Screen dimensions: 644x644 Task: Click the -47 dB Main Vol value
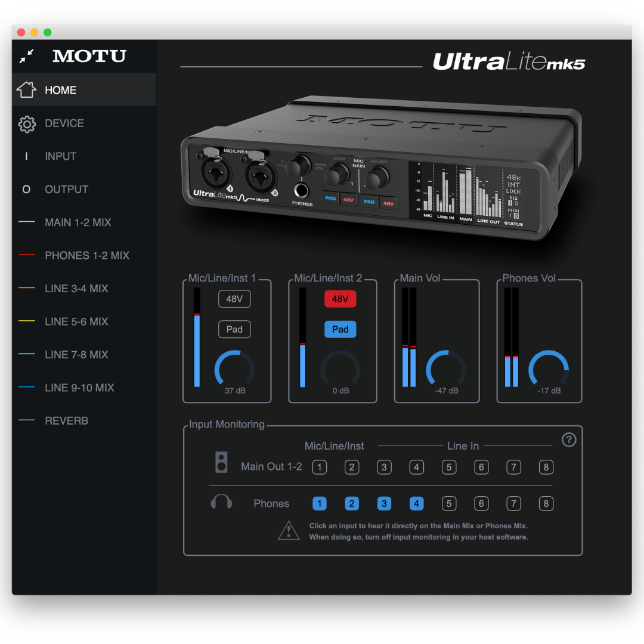[447, 391]
